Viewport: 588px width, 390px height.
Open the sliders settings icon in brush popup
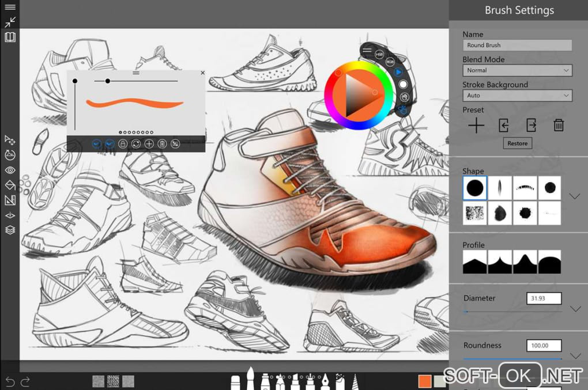point(175,144)
